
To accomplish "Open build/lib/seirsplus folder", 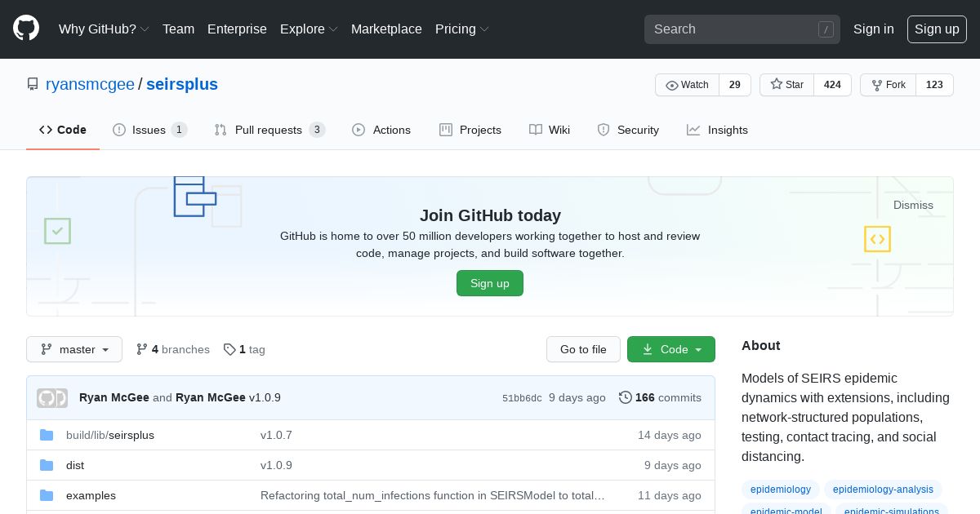I will tap(110, 435).
